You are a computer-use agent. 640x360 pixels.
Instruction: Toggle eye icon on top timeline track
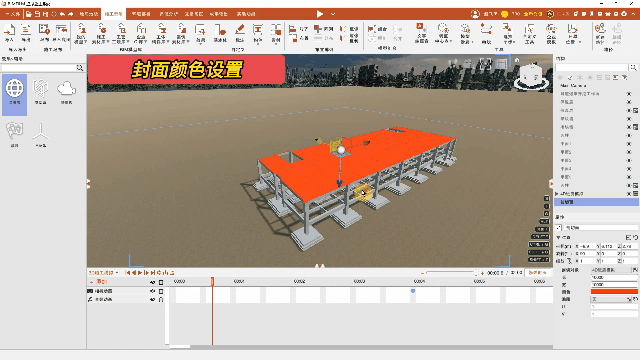pos(153,282)
